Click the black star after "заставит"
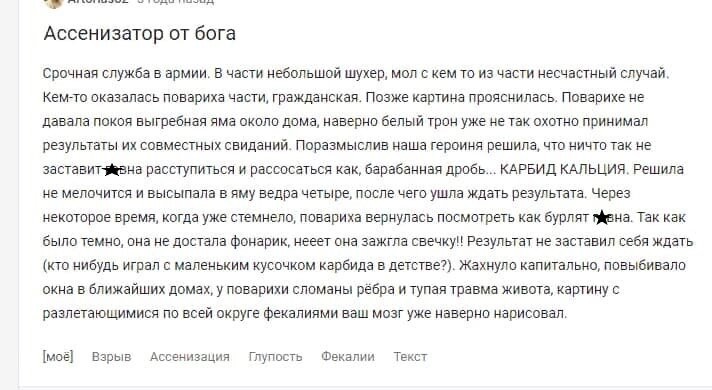 [x=111, y=170]
